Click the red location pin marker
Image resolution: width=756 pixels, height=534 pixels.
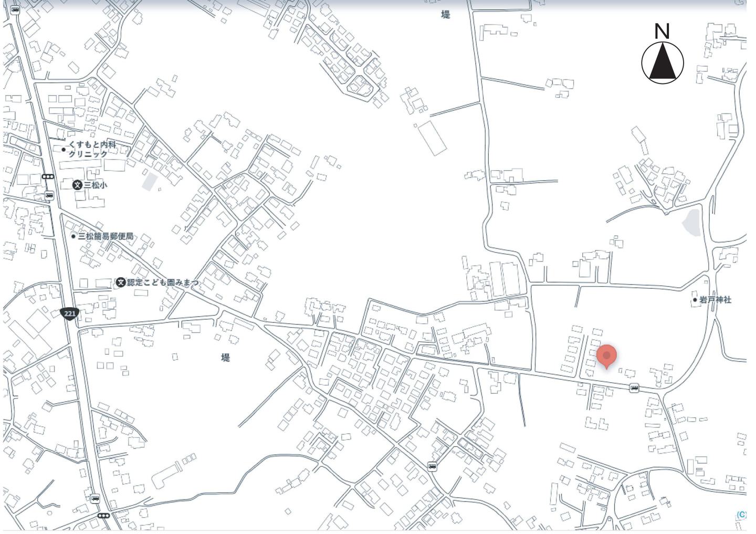tap(606, 356)
